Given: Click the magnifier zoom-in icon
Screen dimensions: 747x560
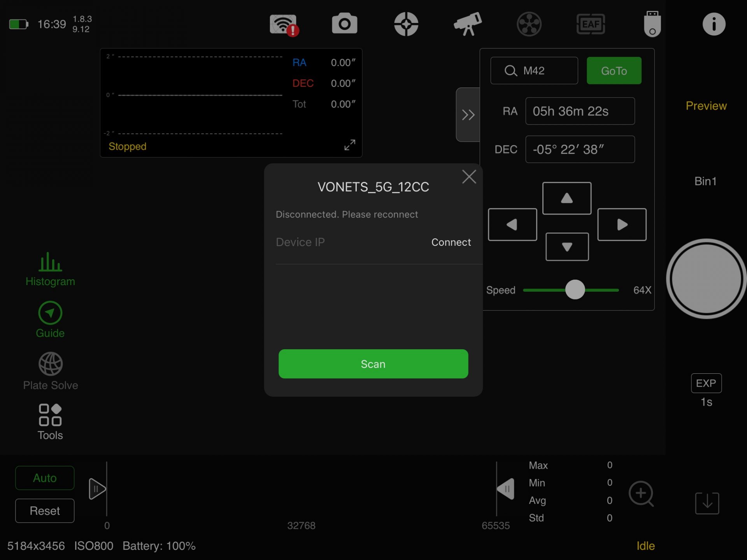Looking at the screenshot, I should pos(641,494).
